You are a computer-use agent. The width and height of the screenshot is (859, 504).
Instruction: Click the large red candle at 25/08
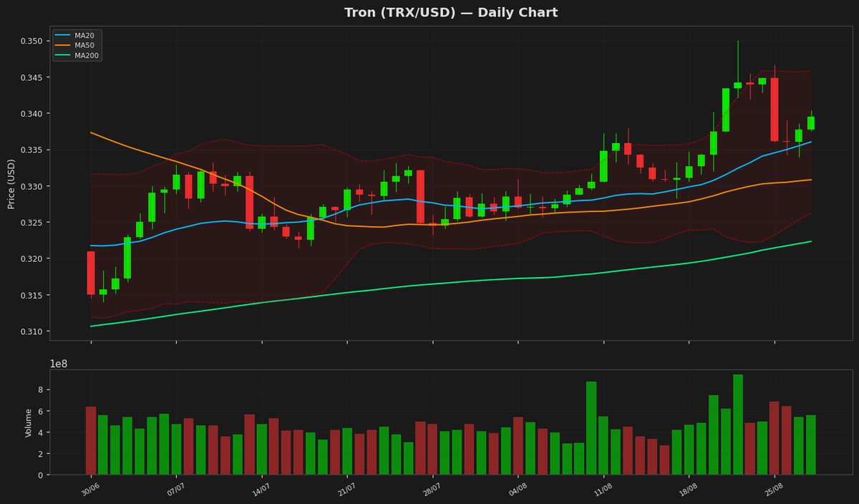click(x=775, y=110)
